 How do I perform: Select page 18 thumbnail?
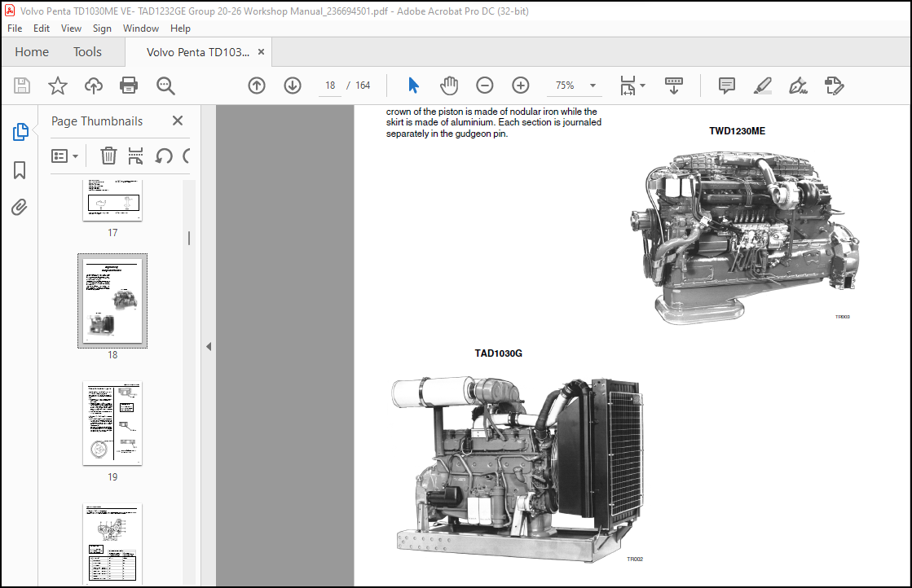pos(112,301)
